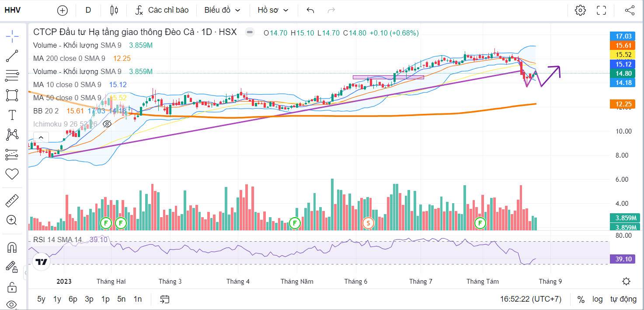Toggle log scale on price axis
Viewport: 644px width, 310px height.
[x=597, y=299]
